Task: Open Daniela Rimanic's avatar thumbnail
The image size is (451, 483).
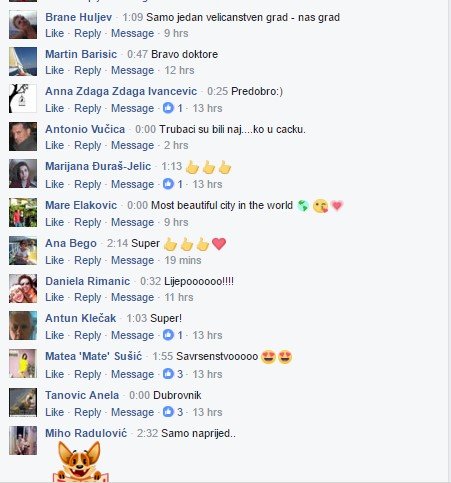Action: tap(23, 288)
